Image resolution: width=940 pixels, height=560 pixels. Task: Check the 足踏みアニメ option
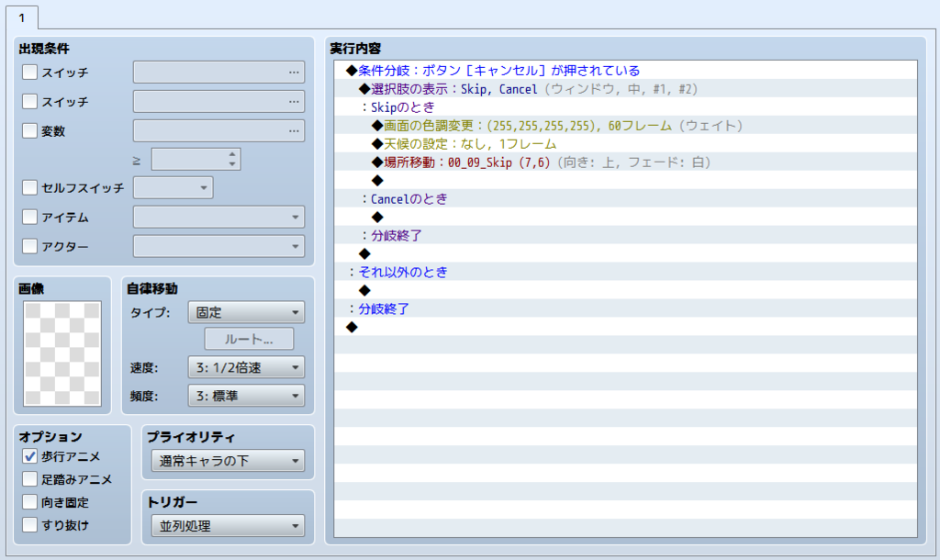(x=29, y=479)
